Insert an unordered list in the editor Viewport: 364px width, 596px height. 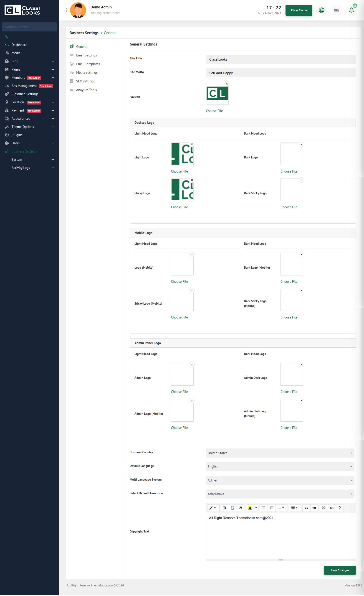click(264, 508)
